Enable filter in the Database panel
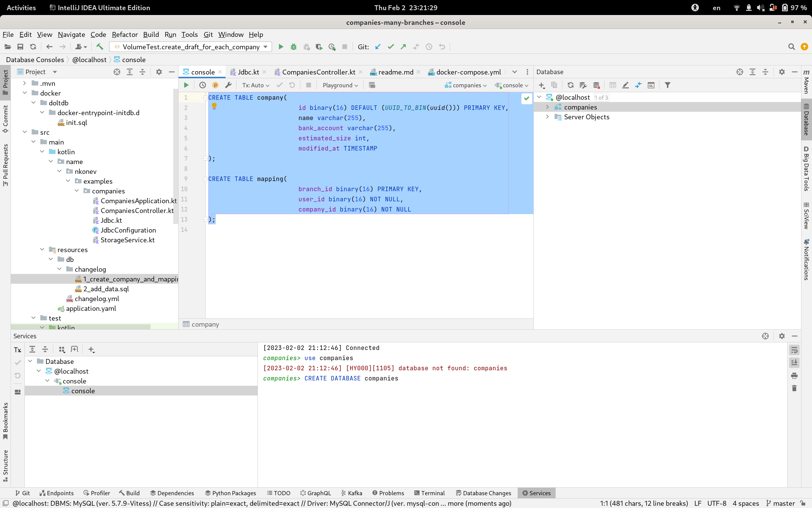Viewport: 812px width, 508px height. [x=667, y=85]
